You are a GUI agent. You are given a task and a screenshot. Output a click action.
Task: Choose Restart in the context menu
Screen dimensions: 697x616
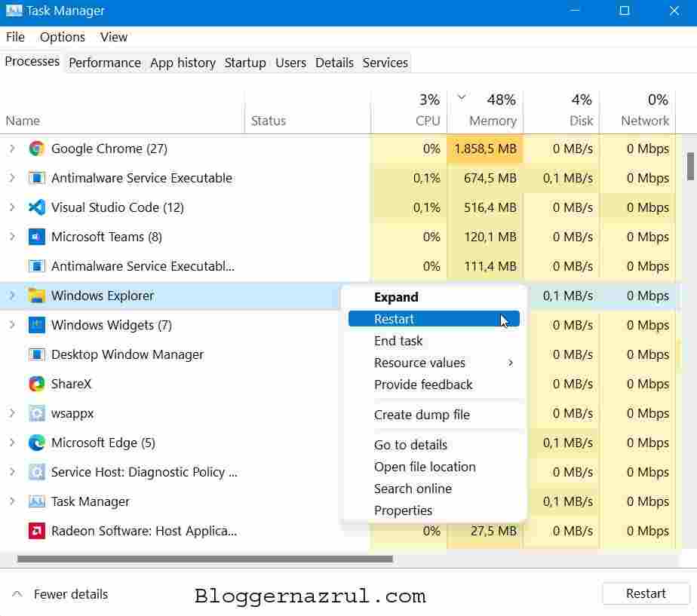(434, 319)
